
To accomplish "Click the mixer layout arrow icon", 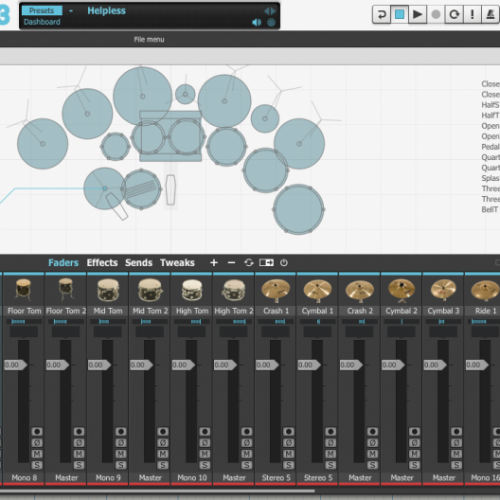I will (x=266, y=263).
